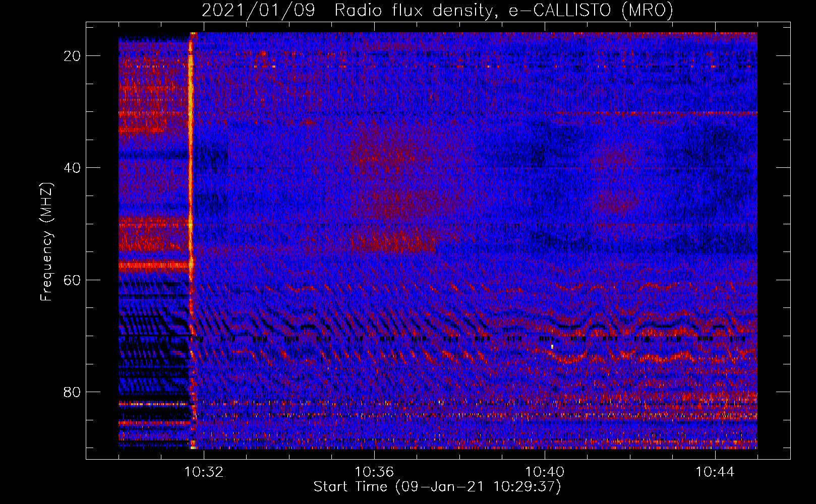Click the 'Frequency (MHZ)' axis label
This screenshot has width=816, height=504.
[x=46, y=242]
